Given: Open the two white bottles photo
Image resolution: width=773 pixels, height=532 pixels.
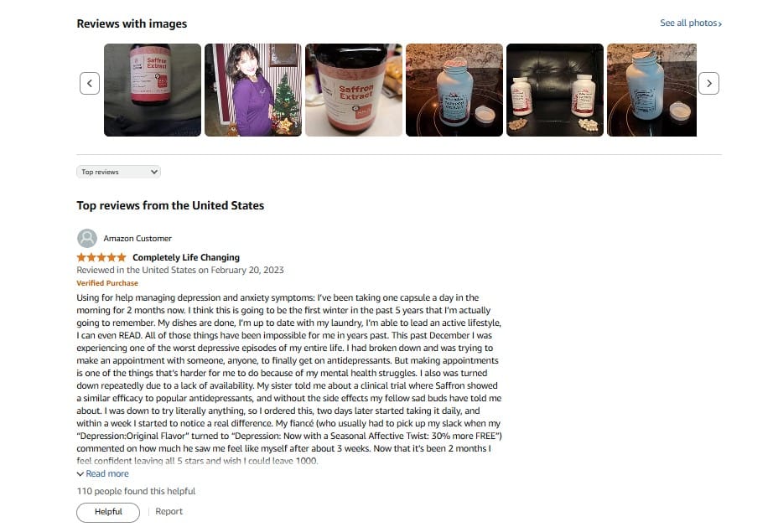Looking at the screenshot, I should click(x=555, y=90).
